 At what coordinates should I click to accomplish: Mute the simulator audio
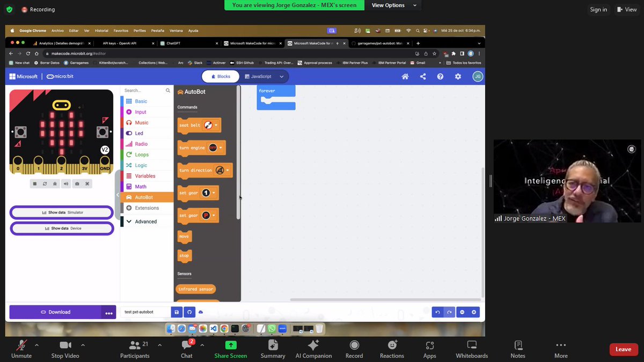(x=66, y=184)
